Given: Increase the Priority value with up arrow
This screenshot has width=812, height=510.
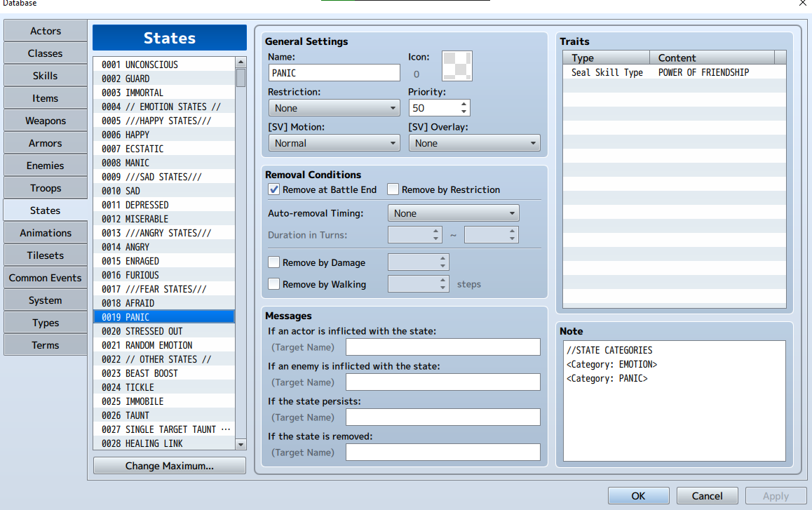Looking at the screenshot, I should [x=463, y=105].
